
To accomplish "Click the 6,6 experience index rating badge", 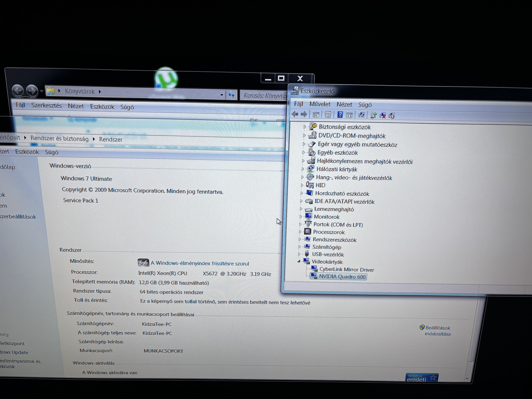I will click(143, 262).
